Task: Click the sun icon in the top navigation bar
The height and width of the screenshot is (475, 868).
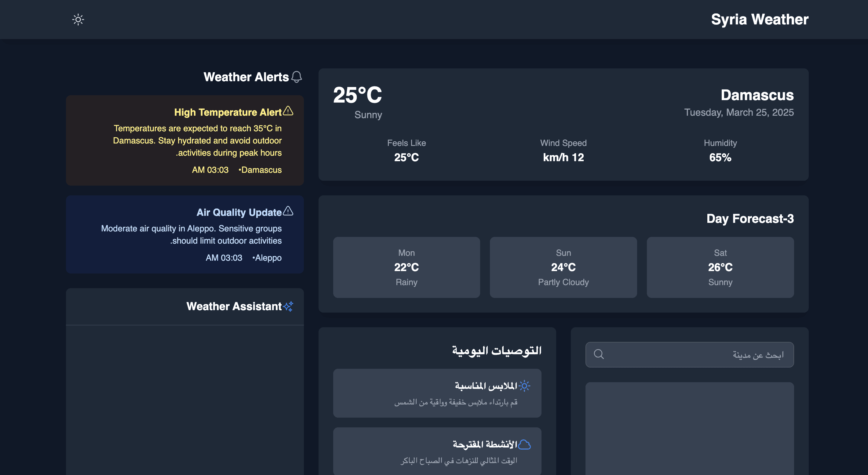Action: click(x=78, y=20)
